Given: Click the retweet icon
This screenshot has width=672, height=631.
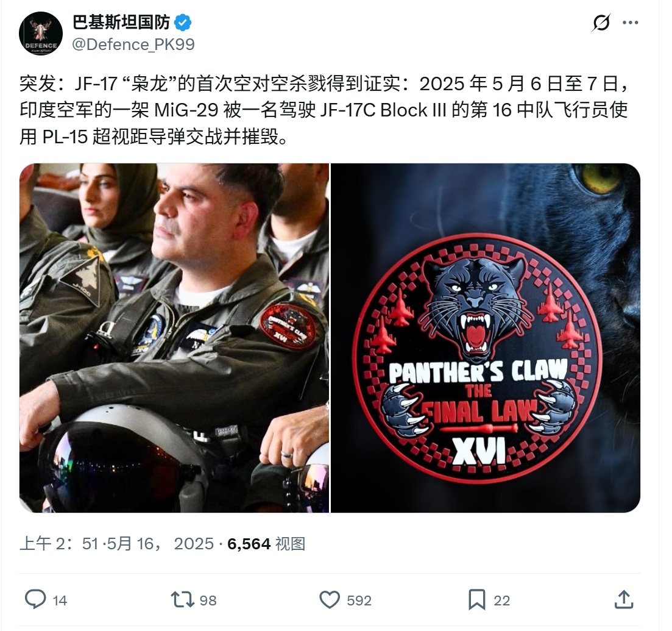Looking at the screenshot, I should point(183,599).
